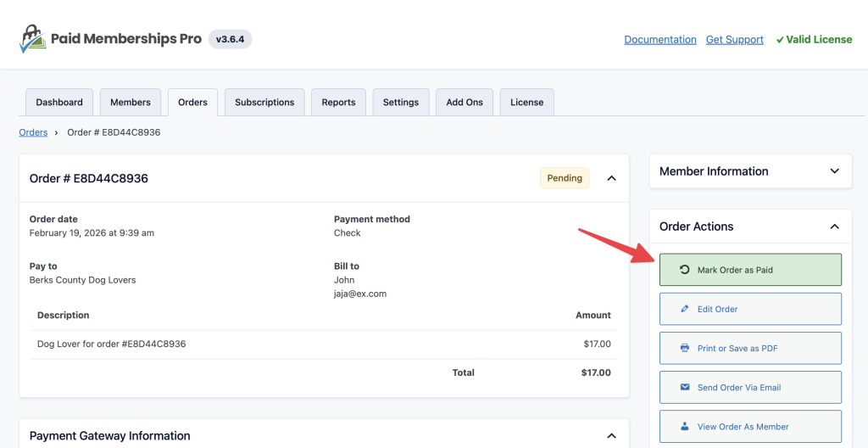Click the envelope icon for Send Order Via Email
The width and height of the screenshot is (868, 448).
685,387
